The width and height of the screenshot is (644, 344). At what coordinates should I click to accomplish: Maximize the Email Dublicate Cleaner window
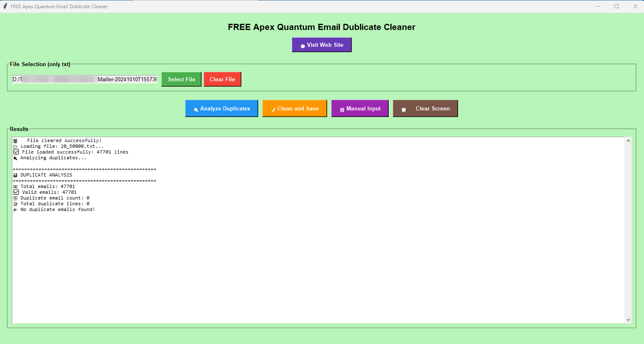[616, 6]
